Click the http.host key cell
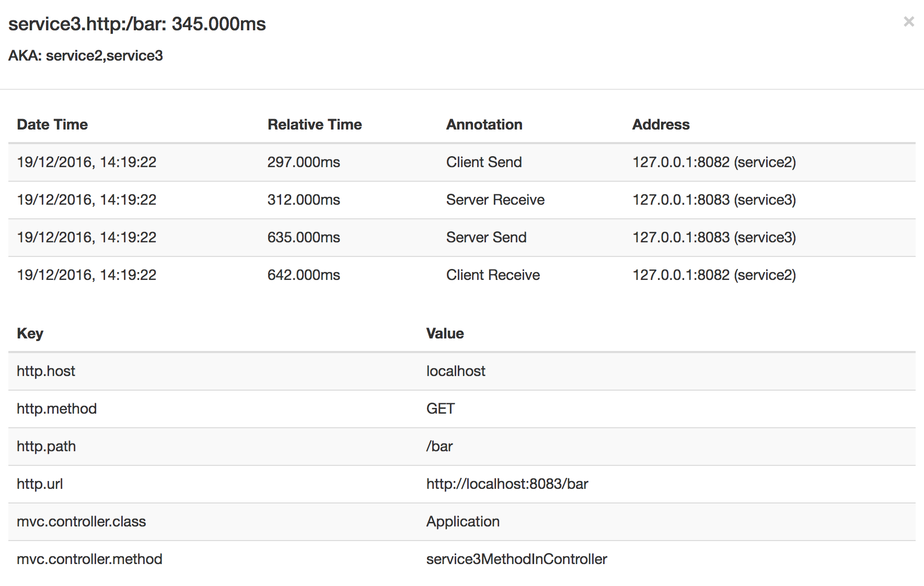This screenshot has width=924, height=586. click(46, 371)
